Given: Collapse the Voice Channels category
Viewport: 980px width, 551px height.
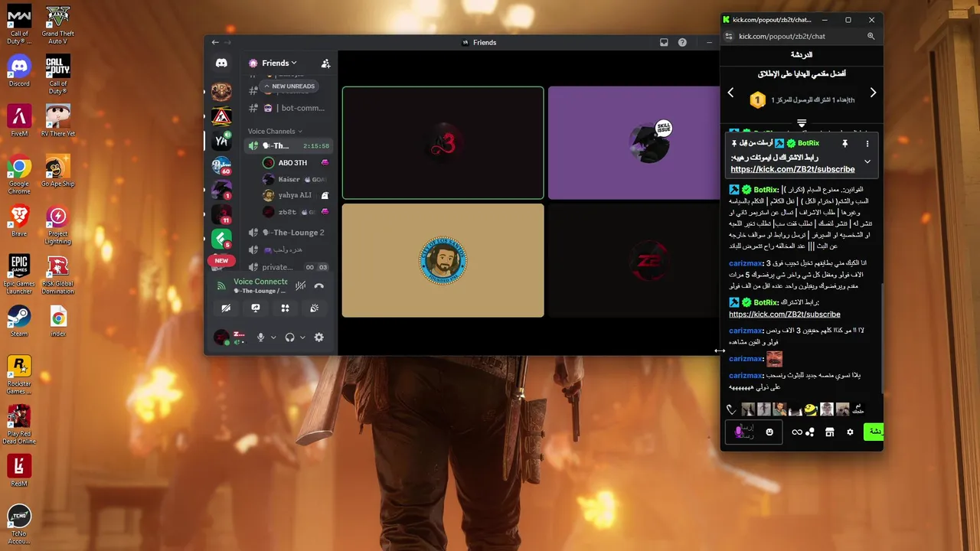Looking at the screenshot, I should click(x=275, y=132).
